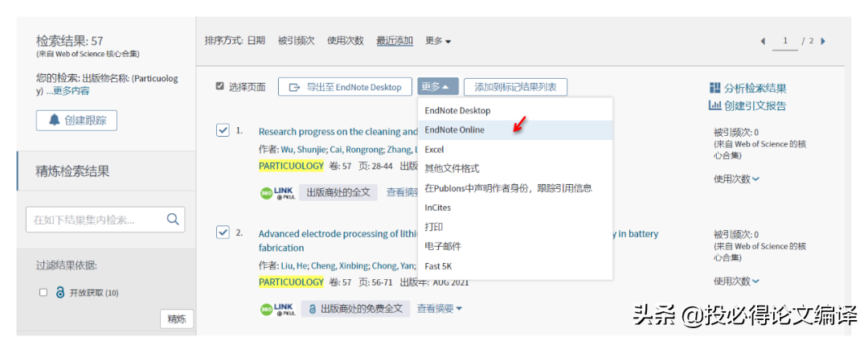Click 精炼 refine button
This screenshot has width=868, height=337.
click(x=177, y=319)
